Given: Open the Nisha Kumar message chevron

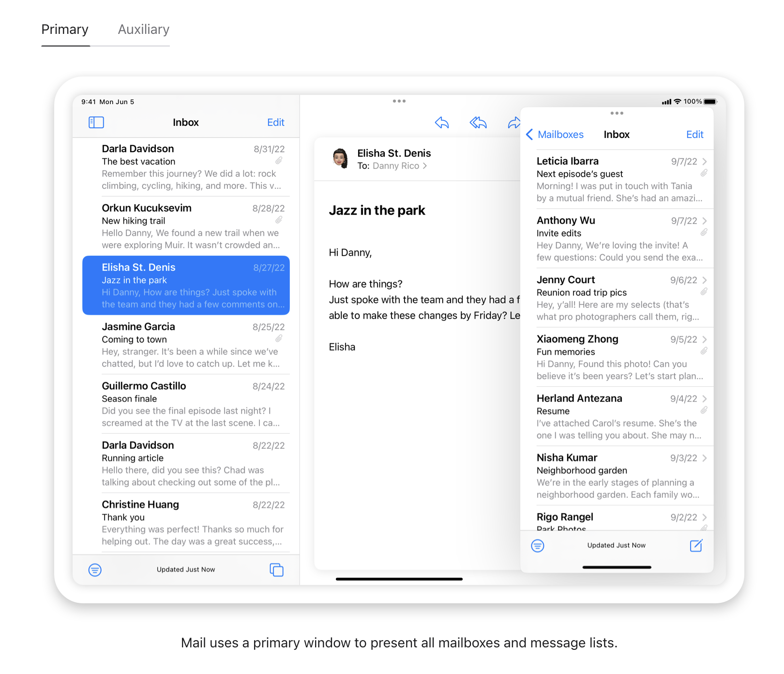Looking at the screenshot, I should (704, 458).
